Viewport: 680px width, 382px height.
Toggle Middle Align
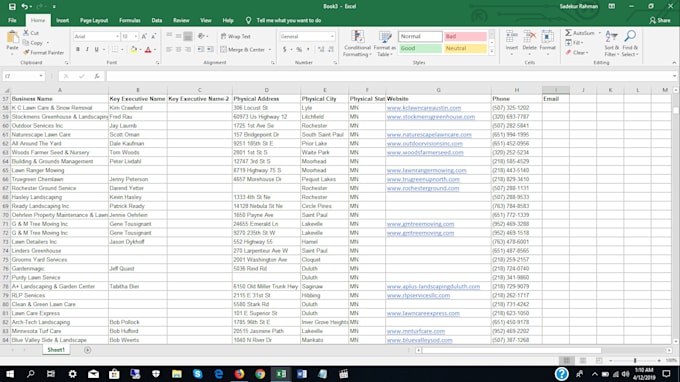click(178, 36)
